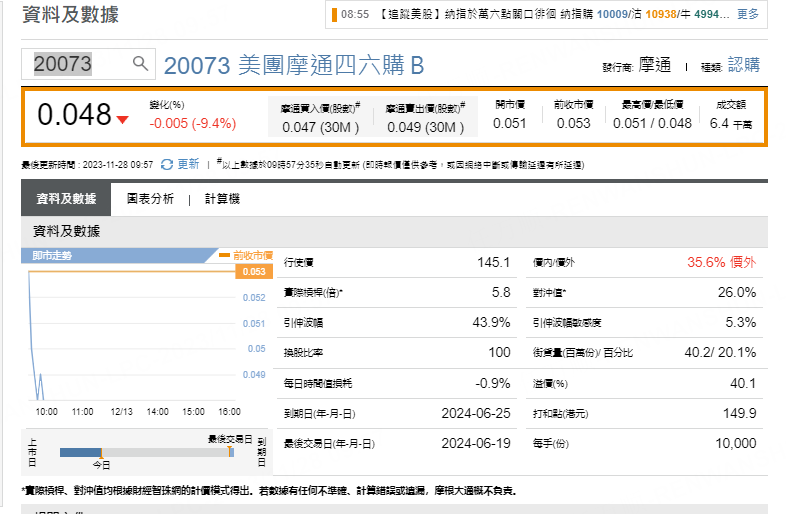Click the orange previous-close legend marker
This screenshot has width=786, height=514.
(225, 256)
